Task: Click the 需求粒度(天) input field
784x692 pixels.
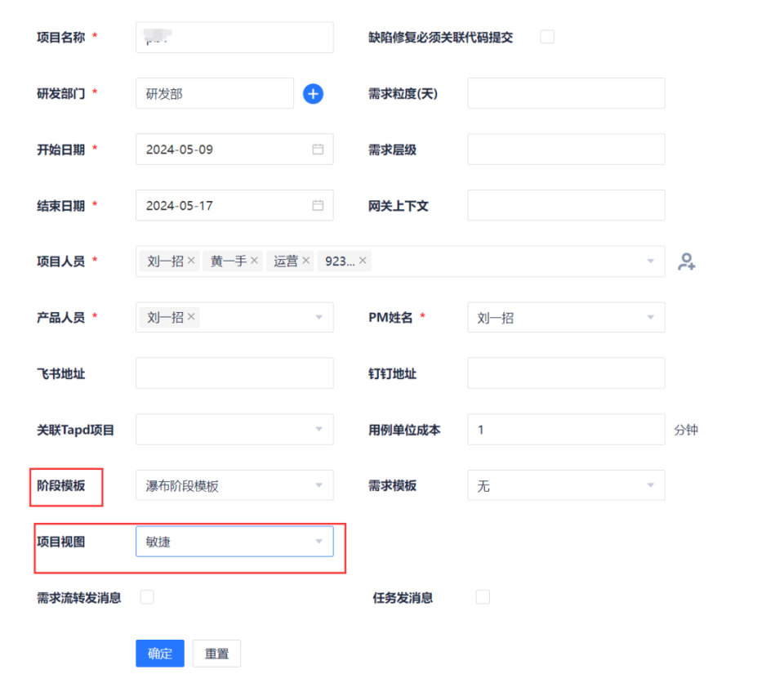Action: [566, 93]
